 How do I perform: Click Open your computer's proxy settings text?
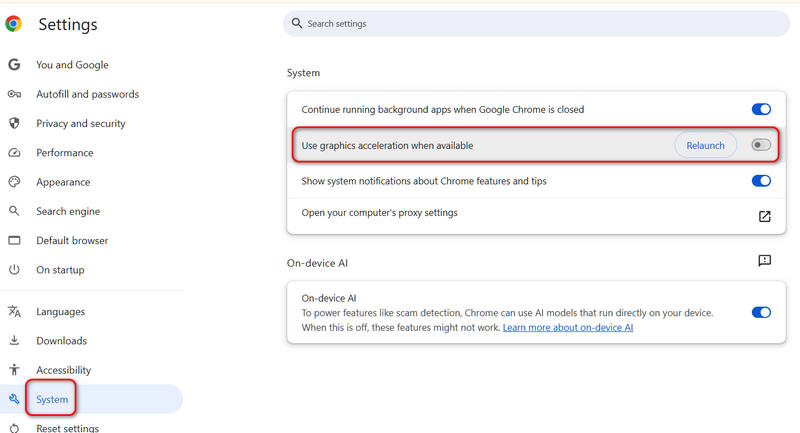click(x=379, y=213)
